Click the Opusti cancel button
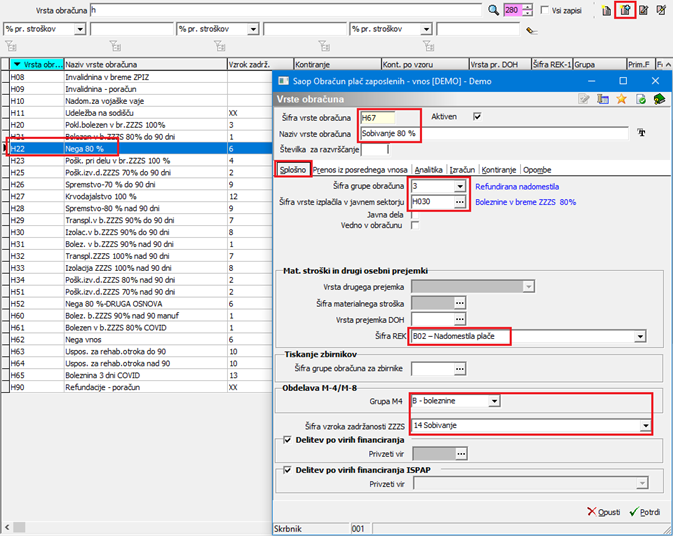Screen dimensions: 673x536 603,512
